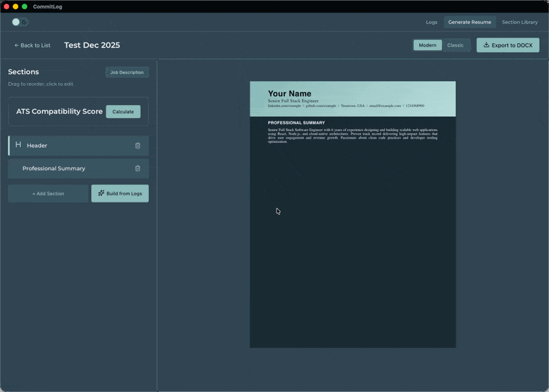Image resolution: width=549 pixels, height=392 pixels.
Task: Click Your Name heading in resume preview
Action: [289, 93]
